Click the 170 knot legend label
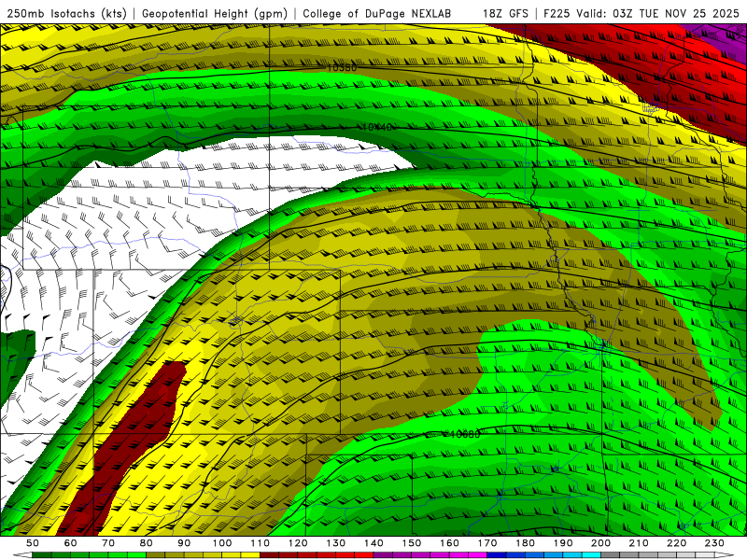 [x=486, y=543]
